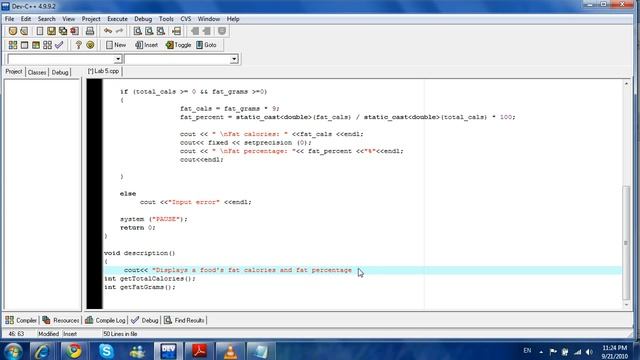Screen dimensions: 640x360
Task: Click the '50 Lines in file' status text
Action: click(120, 334)
